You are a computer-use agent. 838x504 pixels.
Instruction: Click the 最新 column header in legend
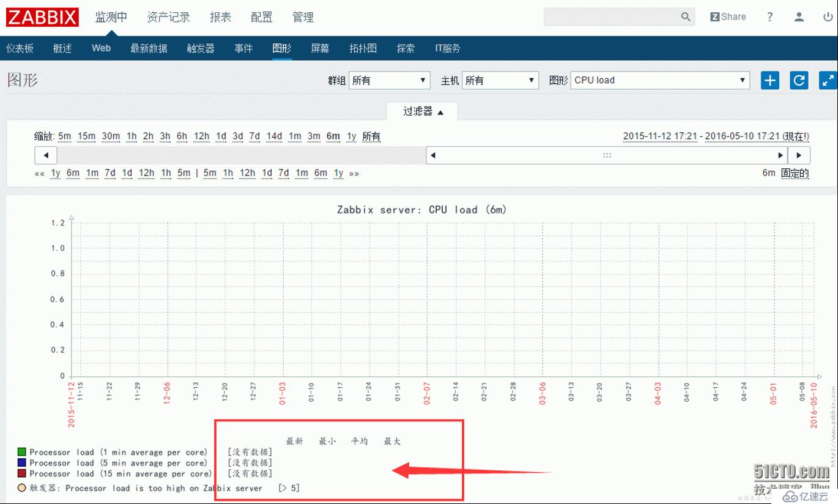294,441
